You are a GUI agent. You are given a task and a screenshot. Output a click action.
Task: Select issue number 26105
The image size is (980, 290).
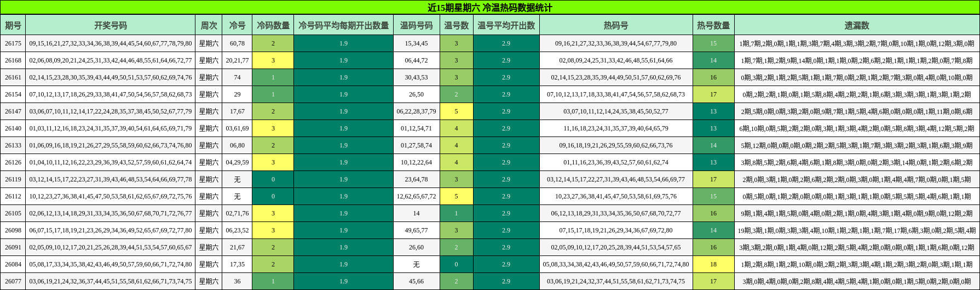pos(13,213)
